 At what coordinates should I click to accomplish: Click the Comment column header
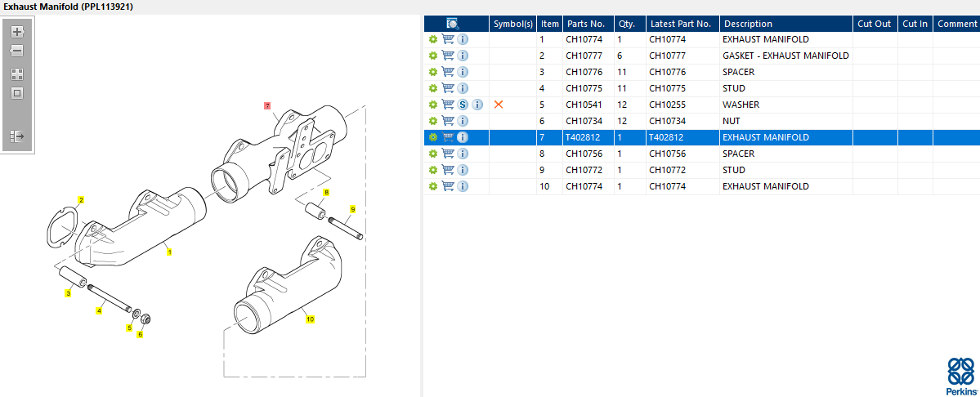[x=956, y=24]
